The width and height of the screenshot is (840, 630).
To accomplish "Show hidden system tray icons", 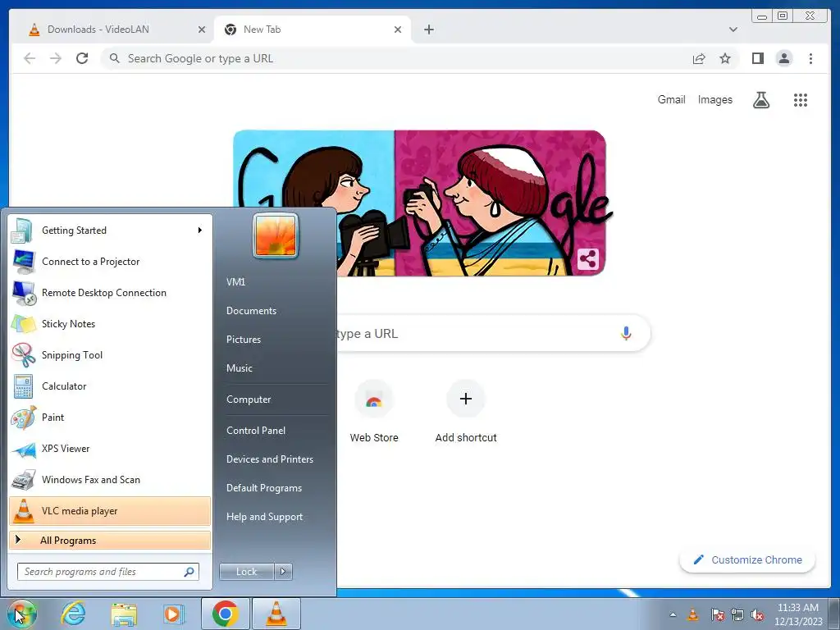I will (673, 615).
